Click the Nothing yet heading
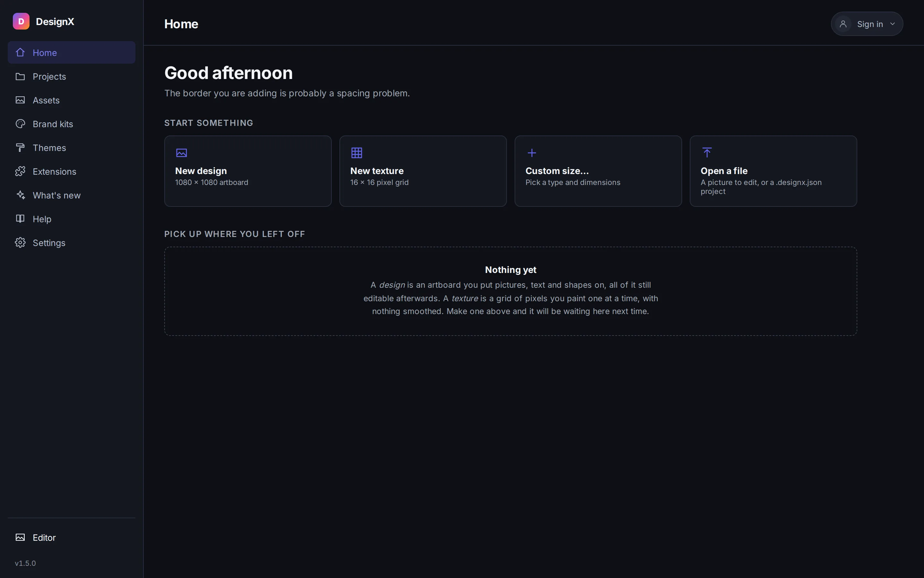Image resolution: width=924 pixels, height=578 pixels. click(x=510, y=269)
